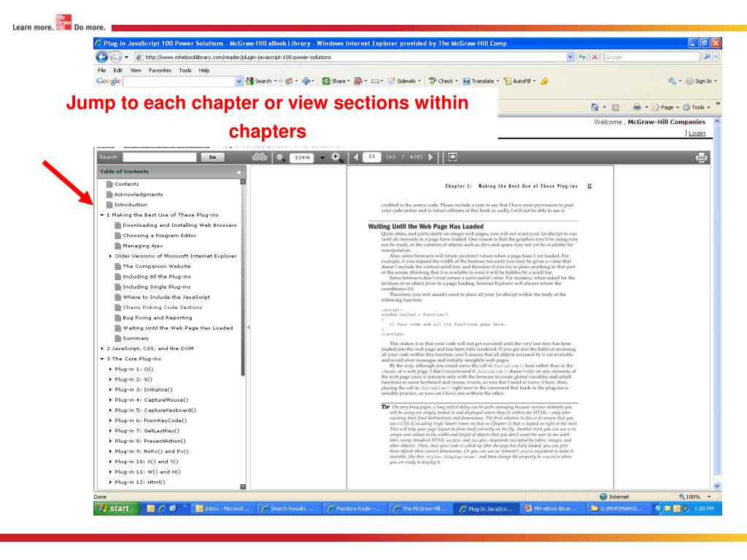Expand Plug-in 4: CaptureMouse() entry
Image resolution: width=747 pixels, height=560 pixels.
click(x=111, y=400)
